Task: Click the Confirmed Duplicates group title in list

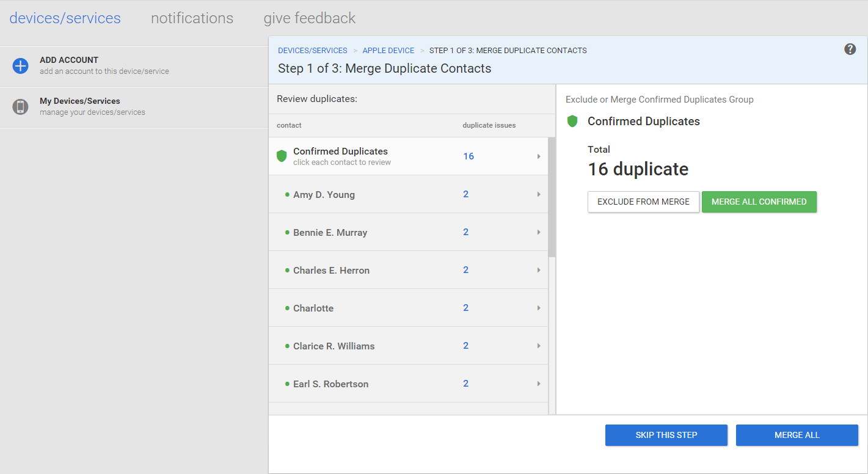Action: click(x=340, y=151)
